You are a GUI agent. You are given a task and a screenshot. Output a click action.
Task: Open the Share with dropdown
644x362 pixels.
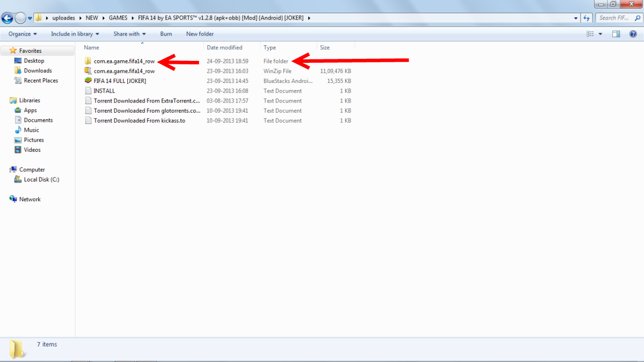tap(129, 34)
